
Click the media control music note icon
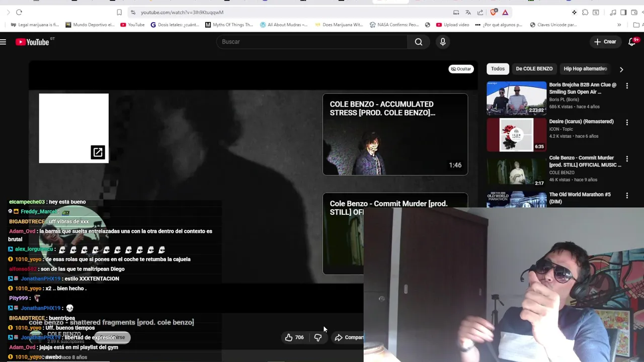coord(613,12)
